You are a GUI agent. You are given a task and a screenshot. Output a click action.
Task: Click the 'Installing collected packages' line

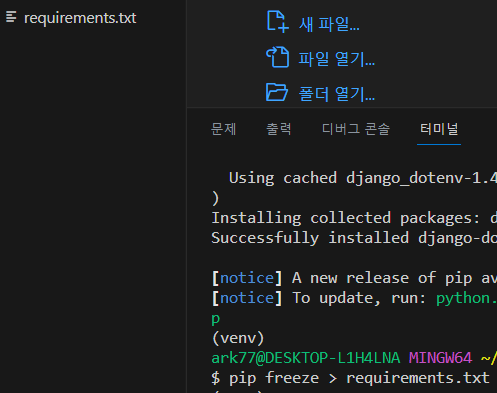pyautogui.click(x=354, y=218)
